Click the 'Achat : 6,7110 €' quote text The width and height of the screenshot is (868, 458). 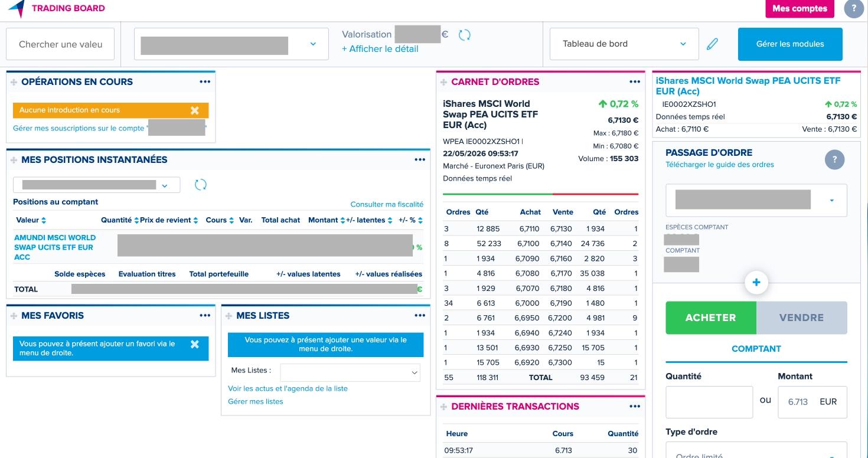click(x=682, y=129)
